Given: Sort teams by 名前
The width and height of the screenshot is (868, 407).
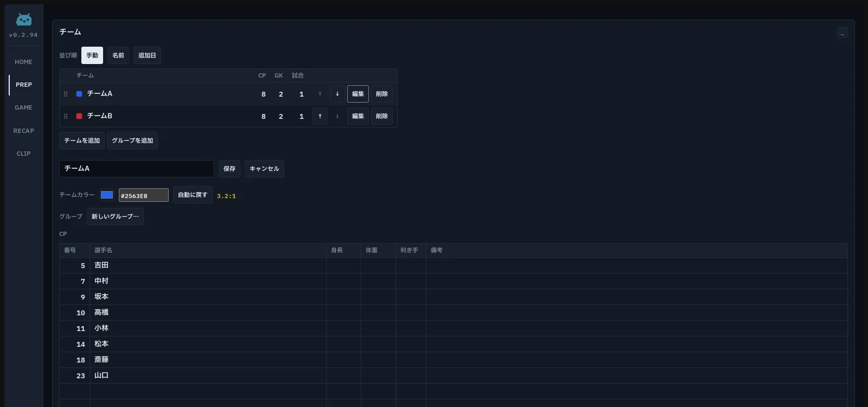Looking at the screenshot, I should (x=118, y=55).
